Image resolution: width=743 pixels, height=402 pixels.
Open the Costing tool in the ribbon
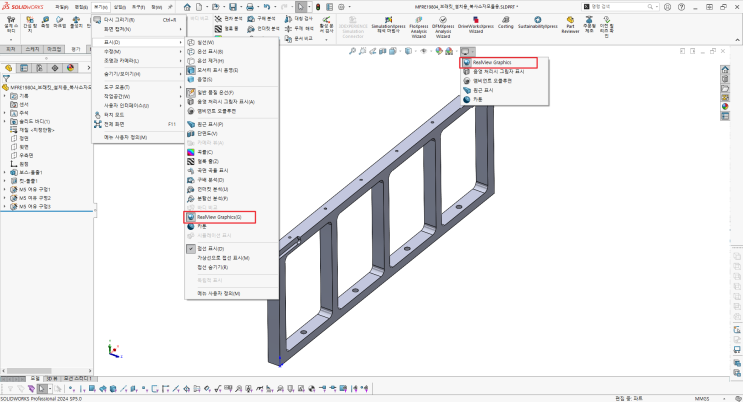coord(506,22)
